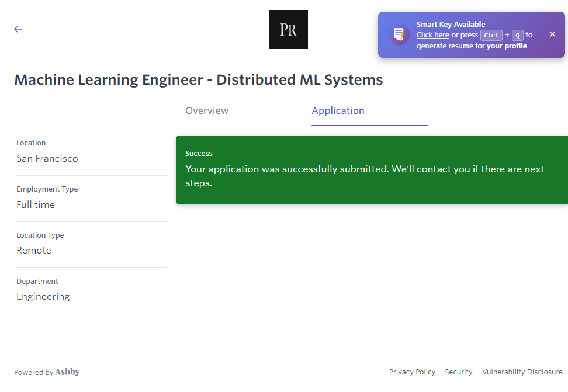Open the Privacy Policy link

[x=412, y=372]
